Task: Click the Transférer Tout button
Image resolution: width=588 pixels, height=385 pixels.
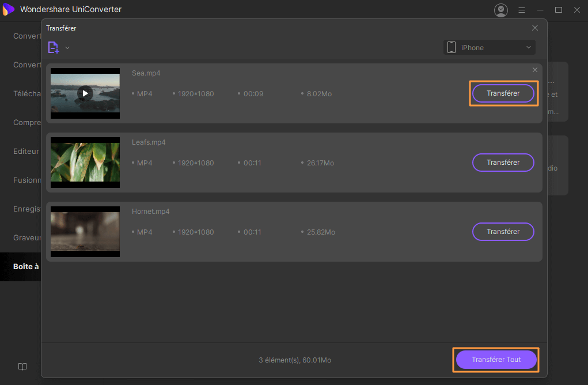Action: click(496, 360)
